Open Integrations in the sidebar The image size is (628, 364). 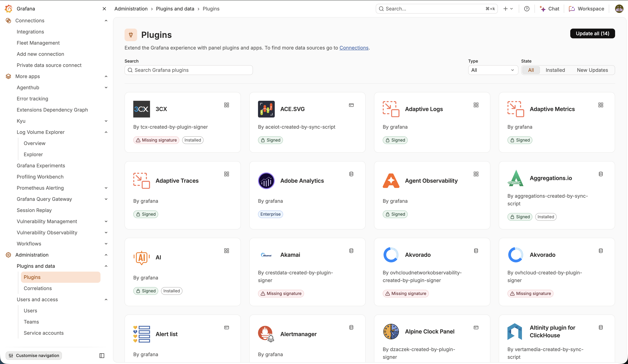coord(30,32)
